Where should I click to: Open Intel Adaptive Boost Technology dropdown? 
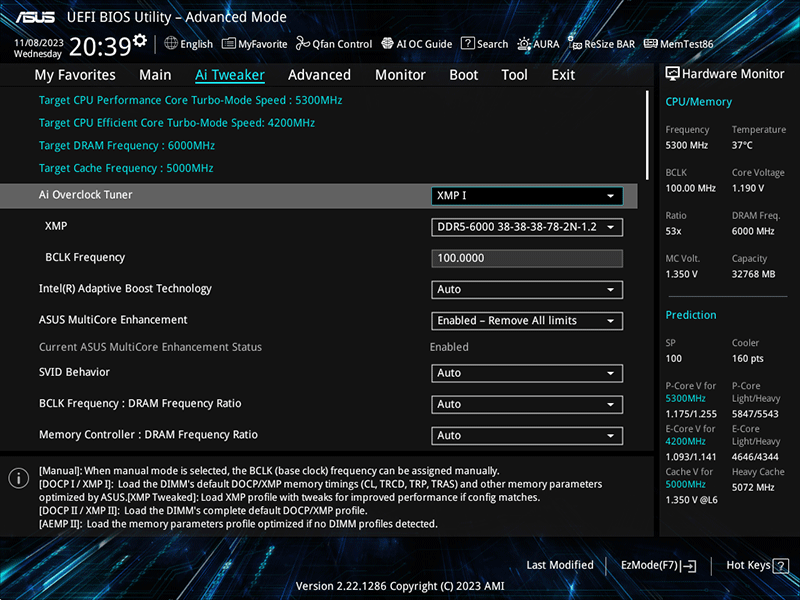[527, 289]
